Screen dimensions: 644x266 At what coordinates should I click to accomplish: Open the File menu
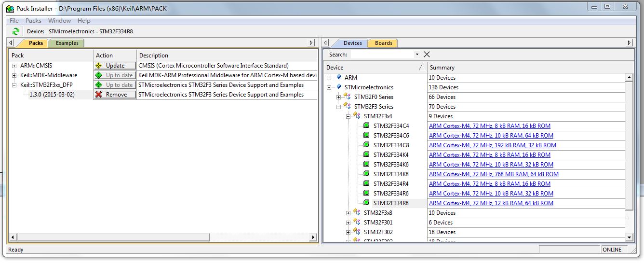click(x=14, y=20)
